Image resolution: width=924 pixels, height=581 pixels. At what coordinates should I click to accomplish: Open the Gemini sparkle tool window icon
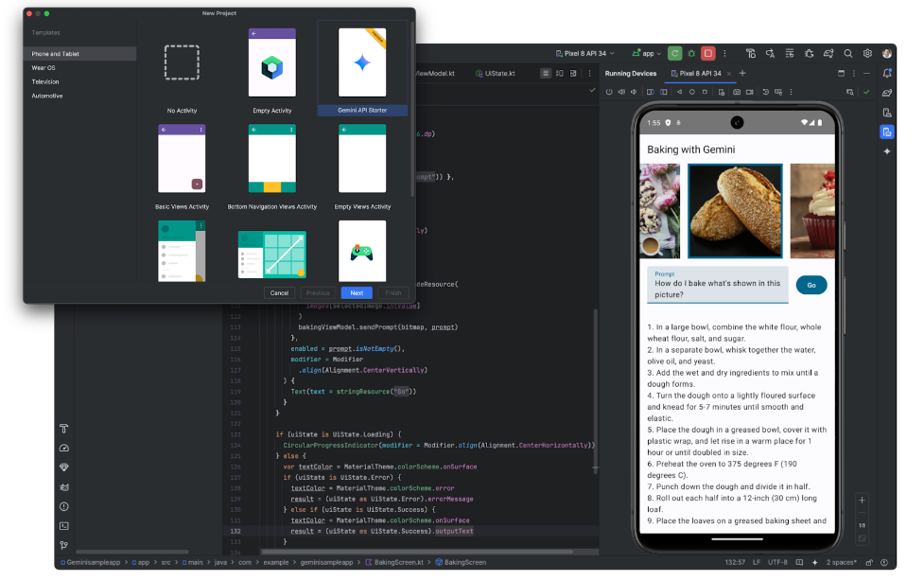887,151
